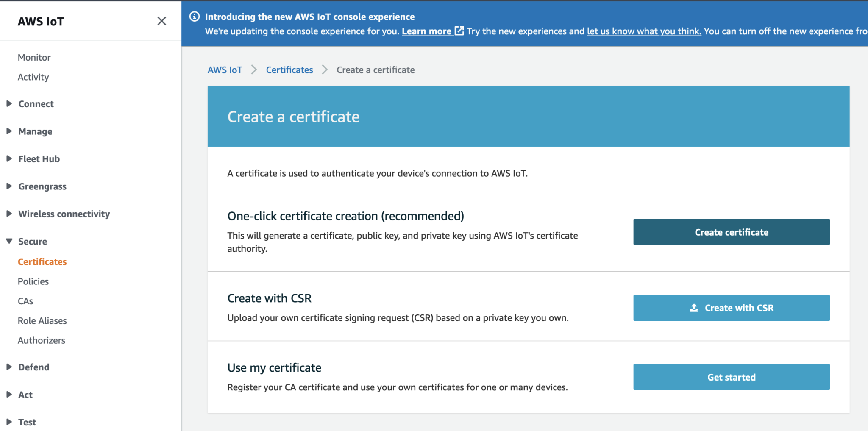Click the One-click certificate creation heading
868x431 pixels.
(x=345, y=216)
